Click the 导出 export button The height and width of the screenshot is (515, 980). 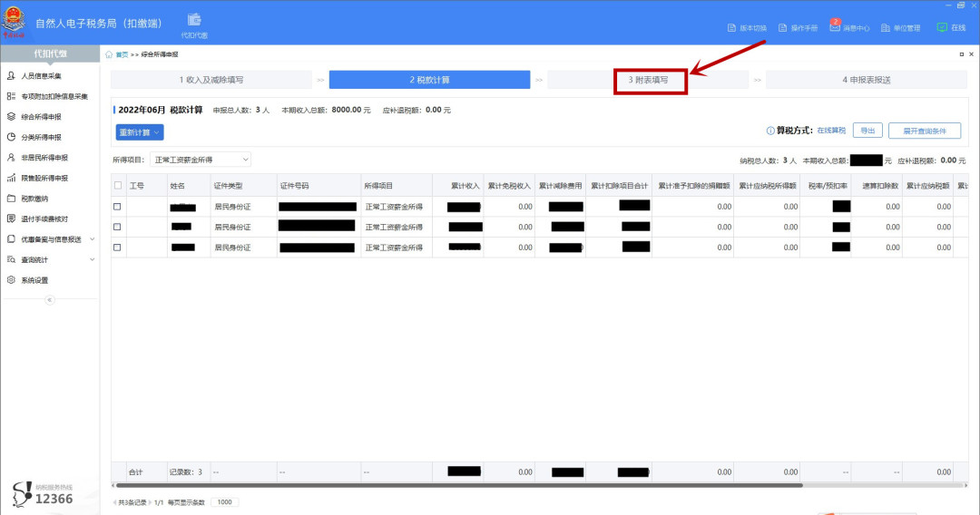867,131
